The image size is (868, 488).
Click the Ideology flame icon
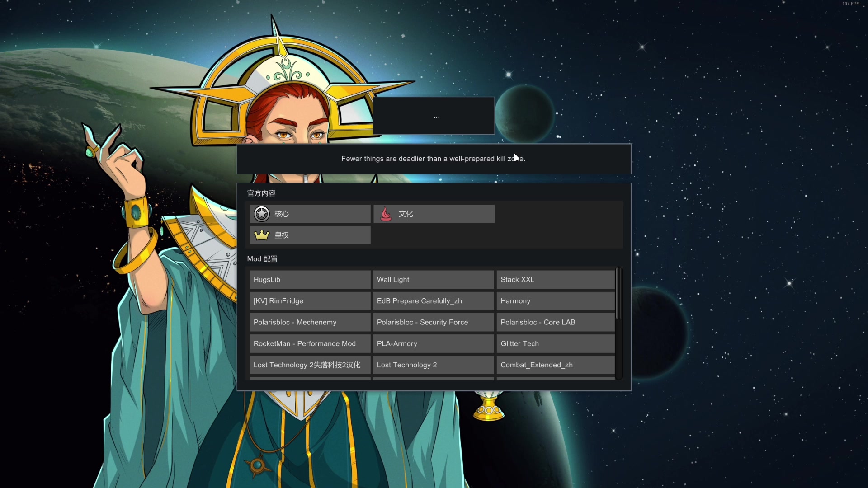point(386,214)
